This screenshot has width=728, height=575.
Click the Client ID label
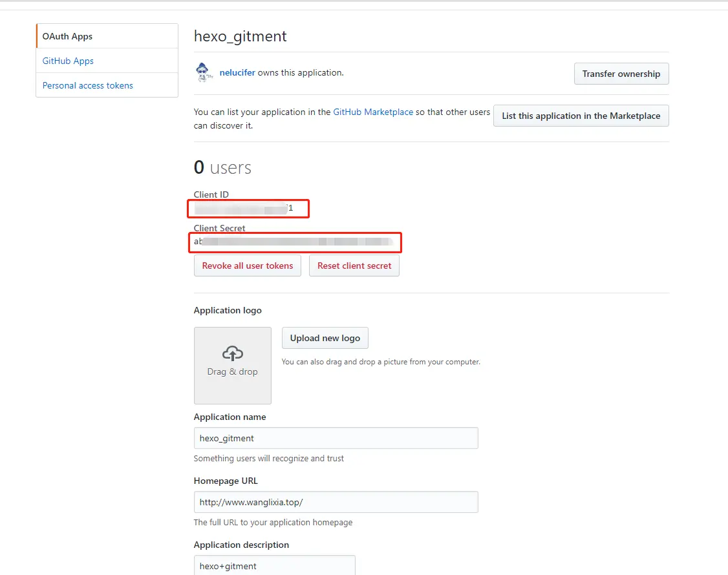pos(211,194)
